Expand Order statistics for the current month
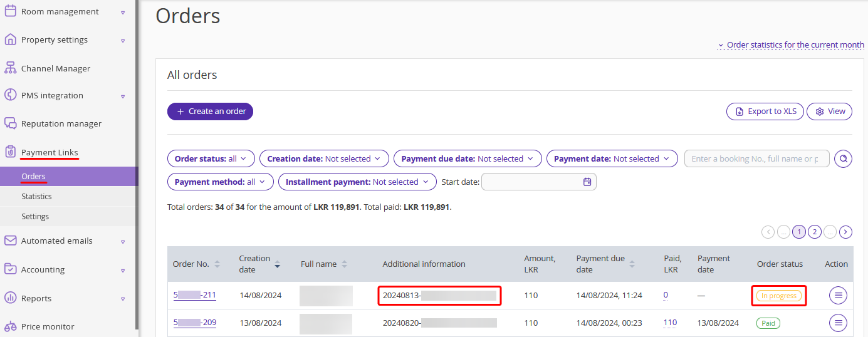The width and height of the screenshot is (868, 337). [792, 45]
